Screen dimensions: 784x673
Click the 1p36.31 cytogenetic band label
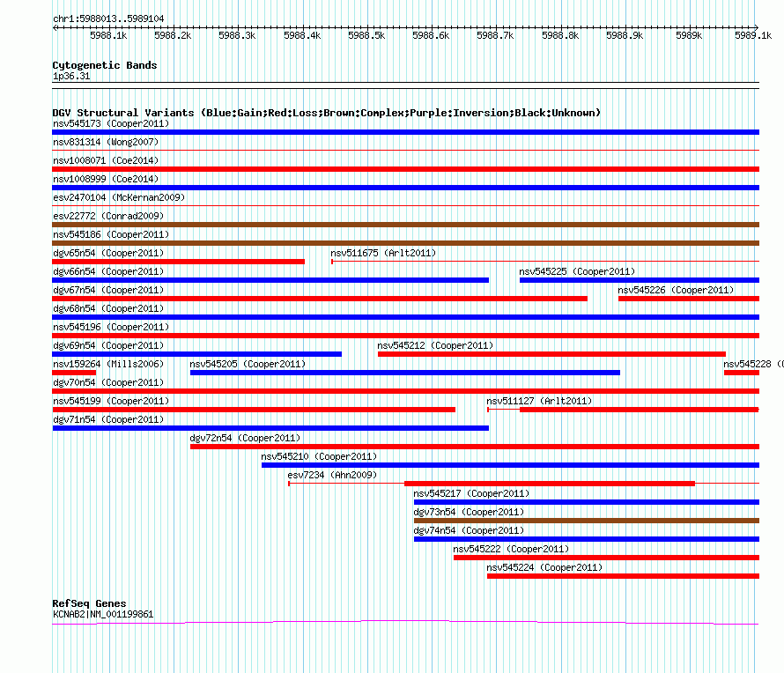click(x=71, y=76)
